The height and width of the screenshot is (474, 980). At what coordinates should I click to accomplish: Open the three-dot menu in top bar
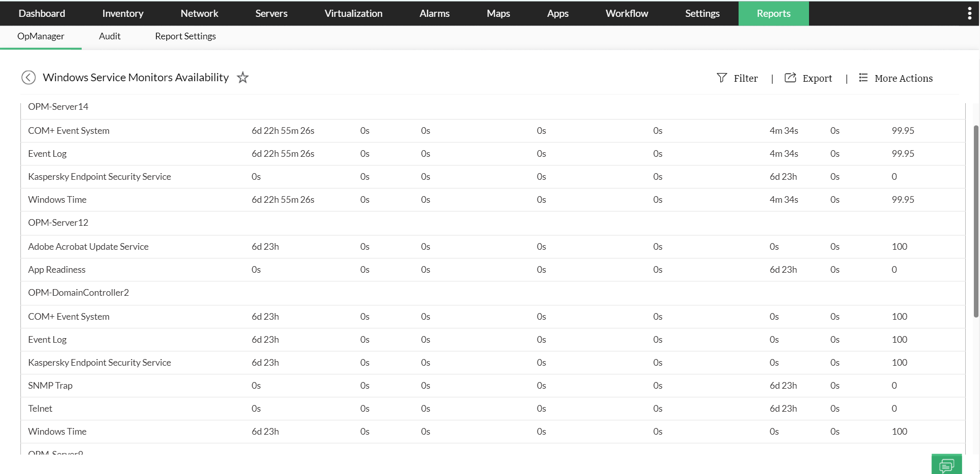pyautogui.click(x=969, y=13)
